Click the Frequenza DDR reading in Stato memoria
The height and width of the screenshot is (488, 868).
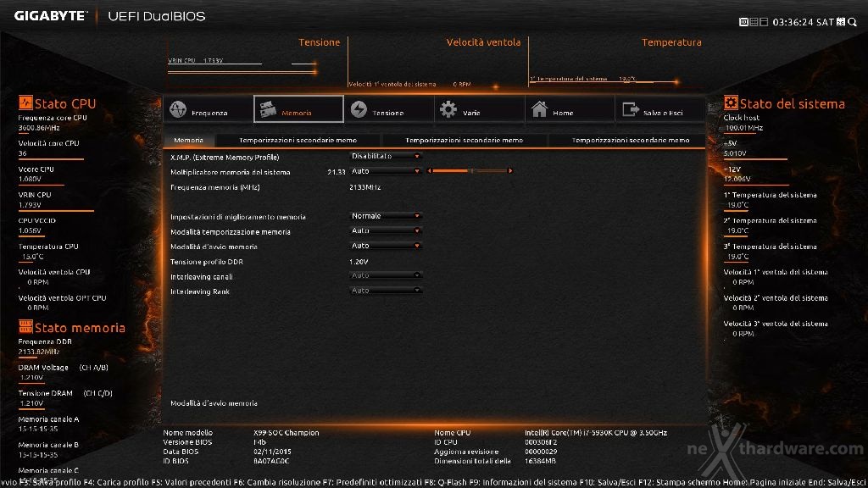39,352
